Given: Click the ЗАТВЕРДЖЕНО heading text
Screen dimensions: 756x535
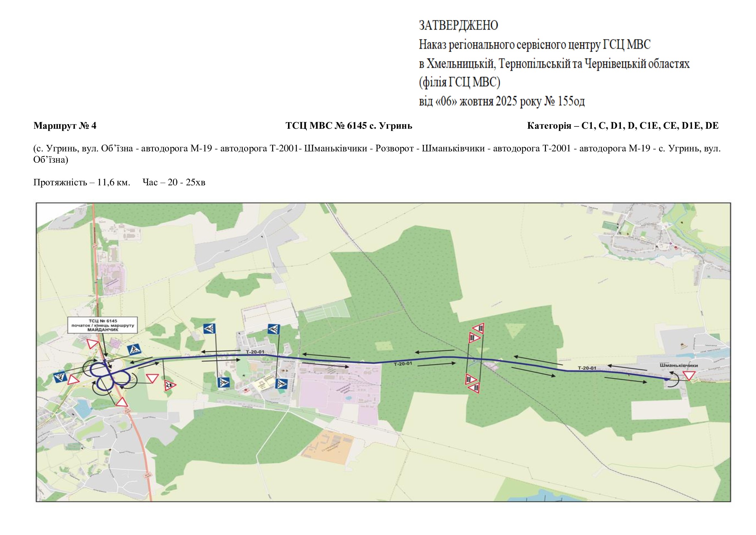Looking at the screenshot, I should point(458,25).
